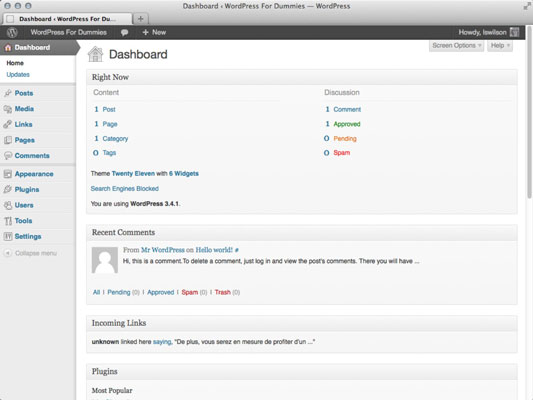Click the browser tab page favicon
The image size is (533, 400).
[11, 19]
